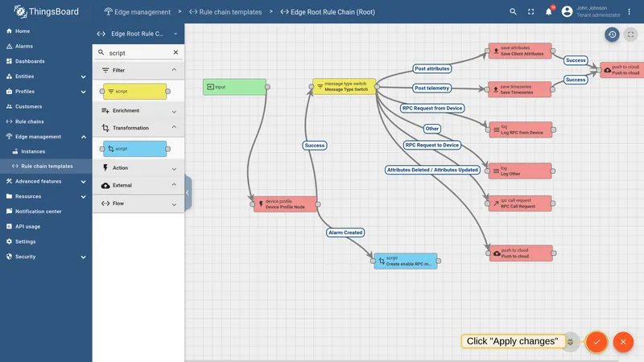Click the ThingsBoard logo
644x362 pixels.
46,11
